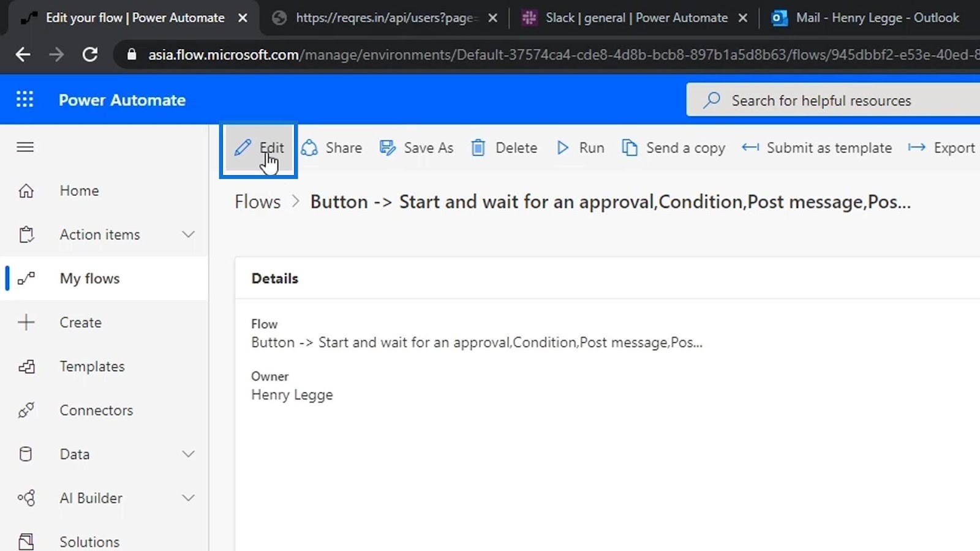Click the Save As disk icon
This screenshot has width=980, height=551.
click(387, 148)
